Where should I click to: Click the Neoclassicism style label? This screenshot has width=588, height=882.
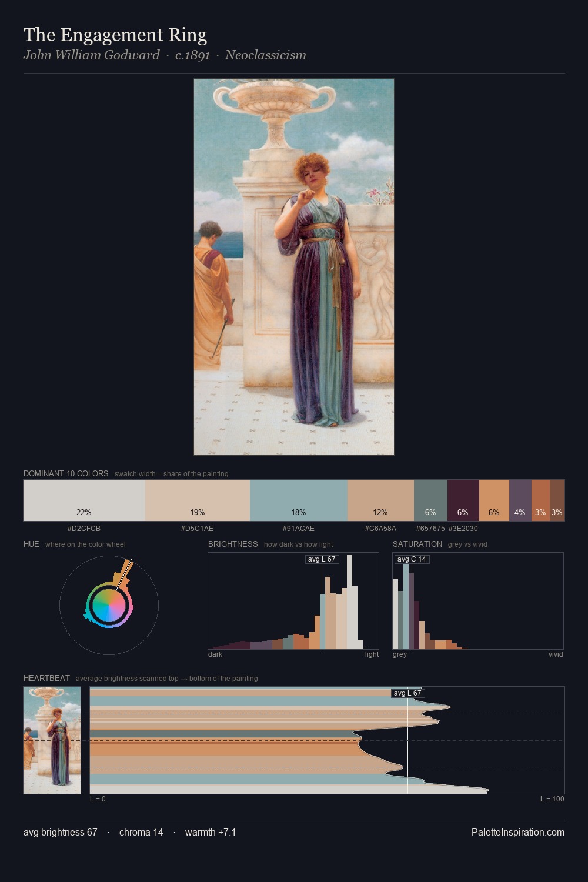point(265,55)
